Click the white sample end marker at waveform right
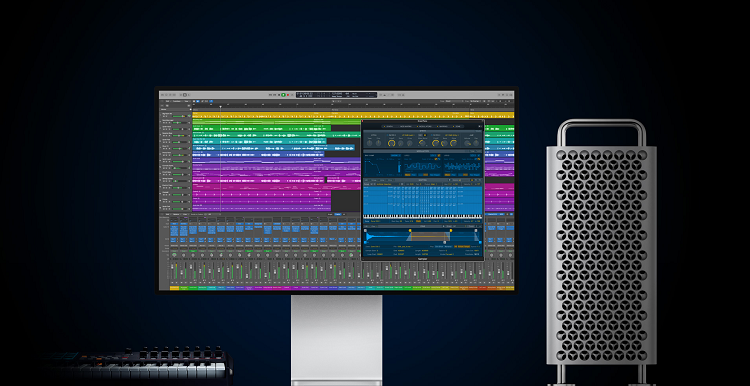 [476, 231]
